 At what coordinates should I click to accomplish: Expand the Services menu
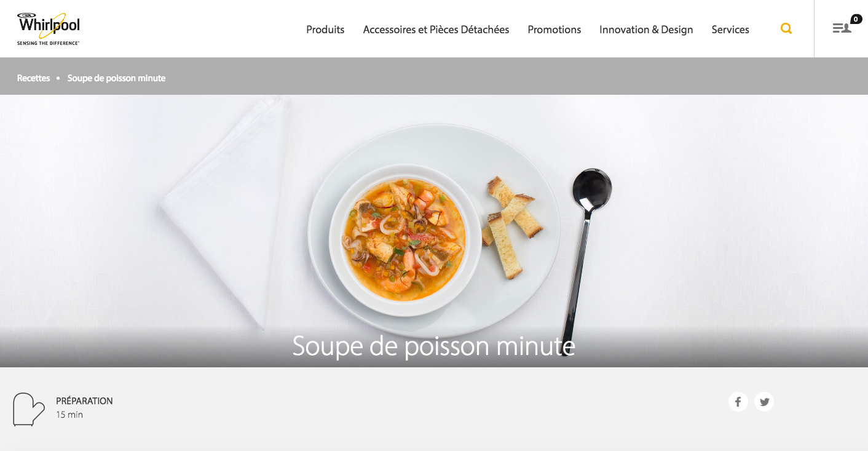pyautogui.click(x=730, y=30)
